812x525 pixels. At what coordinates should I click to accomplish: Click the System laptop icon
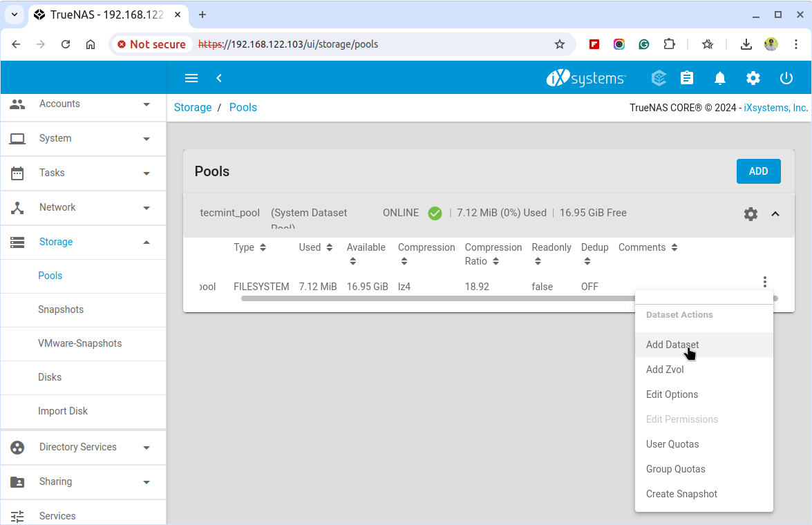(17, 139)
